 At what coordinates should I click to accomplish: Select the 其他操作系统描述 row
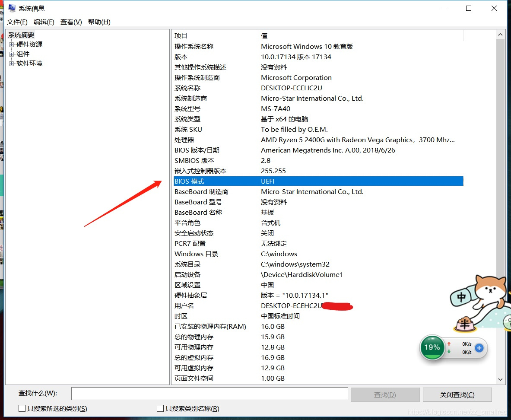click(x=318, y=67)
